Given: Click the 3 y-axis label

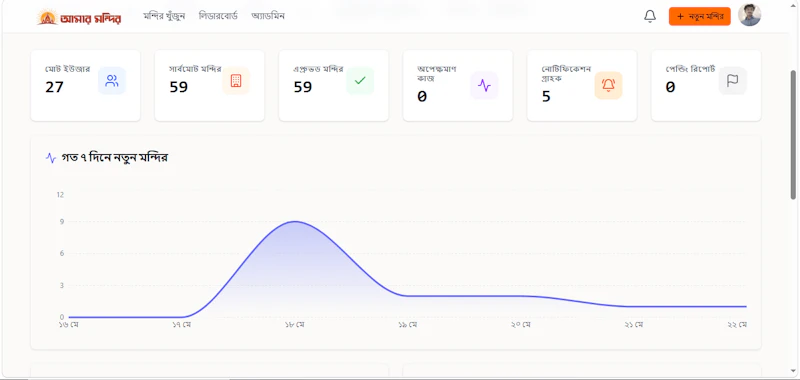Looking at the screenshot, I should point(62,286).
